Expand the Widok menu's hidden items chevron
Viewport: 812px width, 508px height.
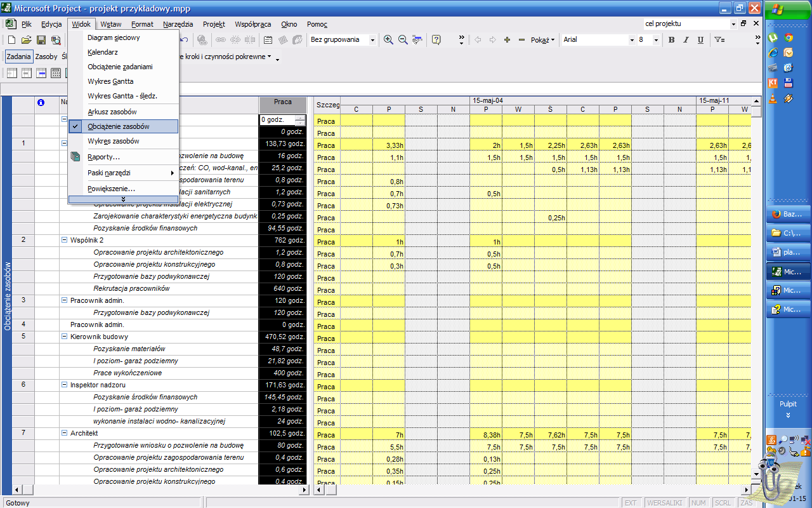click(124, 199)
